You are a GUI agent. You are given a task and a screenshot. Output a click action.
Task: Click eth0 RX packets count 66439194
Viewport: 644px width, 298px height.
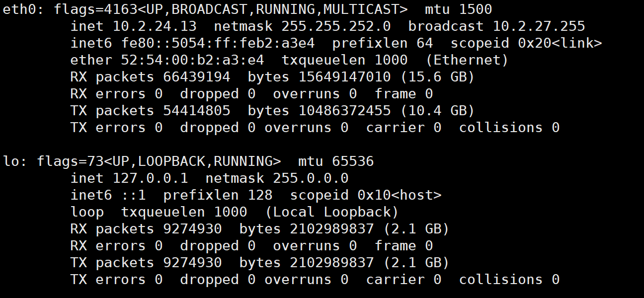point(197,77)
